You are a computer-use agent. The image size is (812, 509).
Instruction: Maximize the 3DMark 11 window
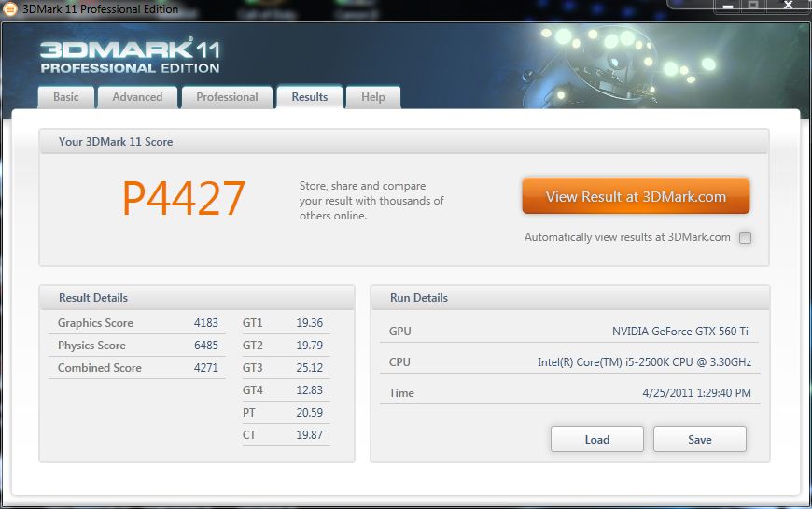click(752, 6)
